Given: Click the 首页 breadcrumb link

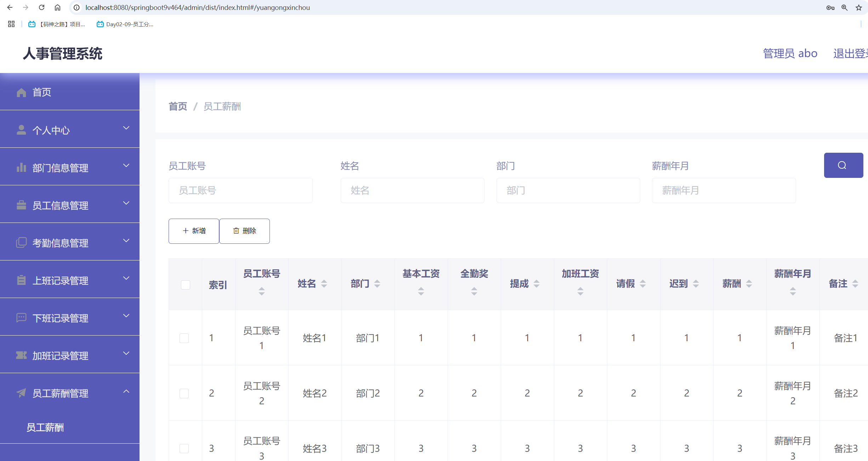Looking at the screenshot, I should click(177, 106).
